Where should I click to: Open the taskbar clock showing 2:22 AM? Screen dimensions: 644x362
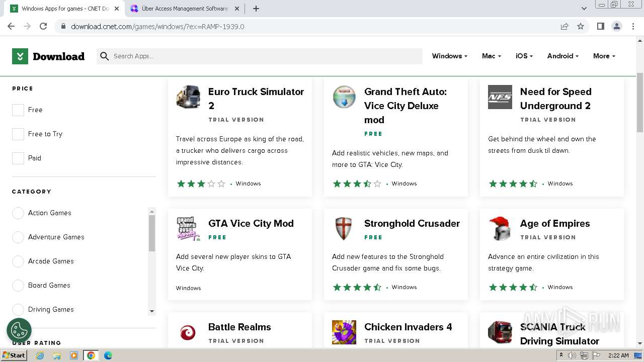point(618,355)
